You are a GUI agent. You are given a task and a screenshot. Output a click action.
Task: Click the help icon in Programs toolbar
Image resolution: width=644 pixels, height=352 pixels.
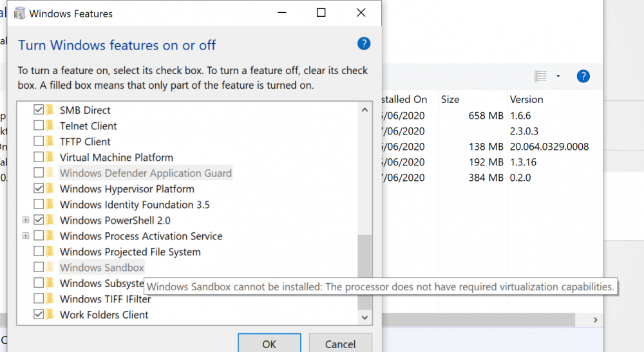click(583, 76)
